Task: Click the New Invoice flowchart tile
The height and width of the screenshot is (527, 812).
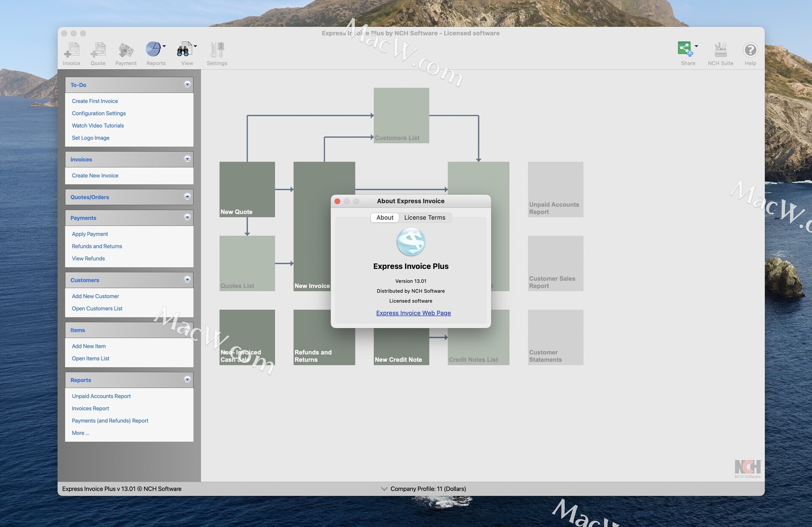Action: (313, 227)
